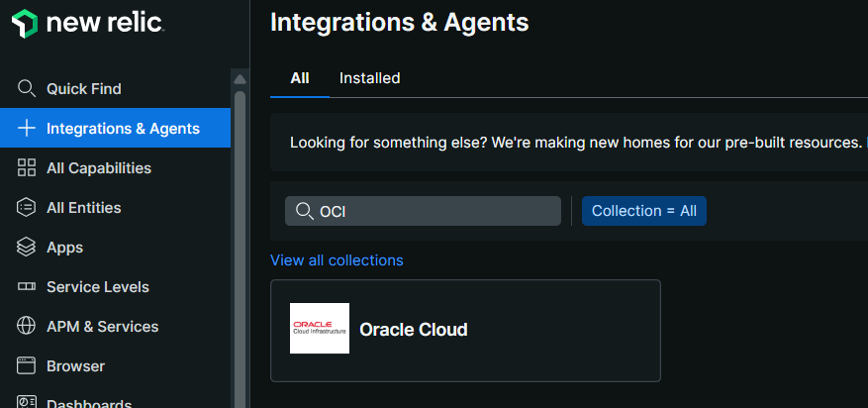
Task: Click the sidebar scroll up arrow
Action: pyautogui.click(x=240, y=78)
